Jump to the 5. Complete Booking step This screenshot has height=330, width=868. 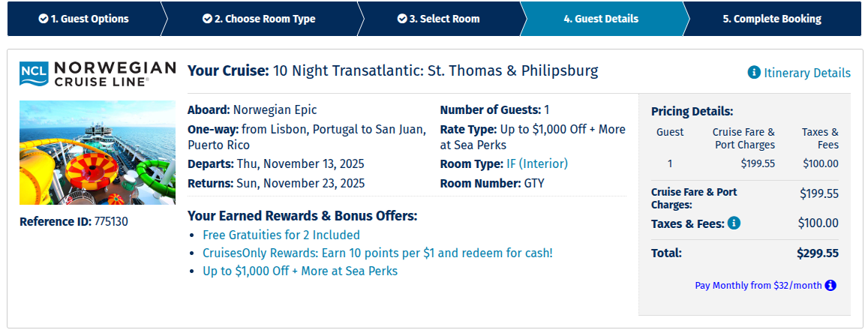(x=771, y=19)
